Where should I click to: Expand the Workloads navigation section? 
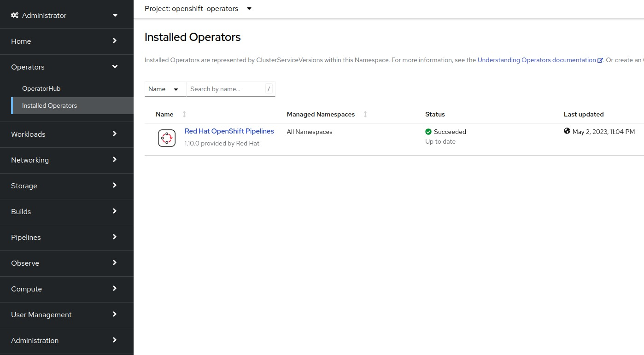click(67, 134)
